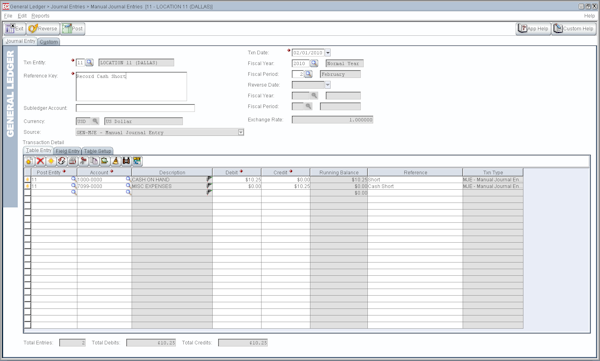Click the Running Balance column header
Screen dimensions: 600x361
pos(339,172)
